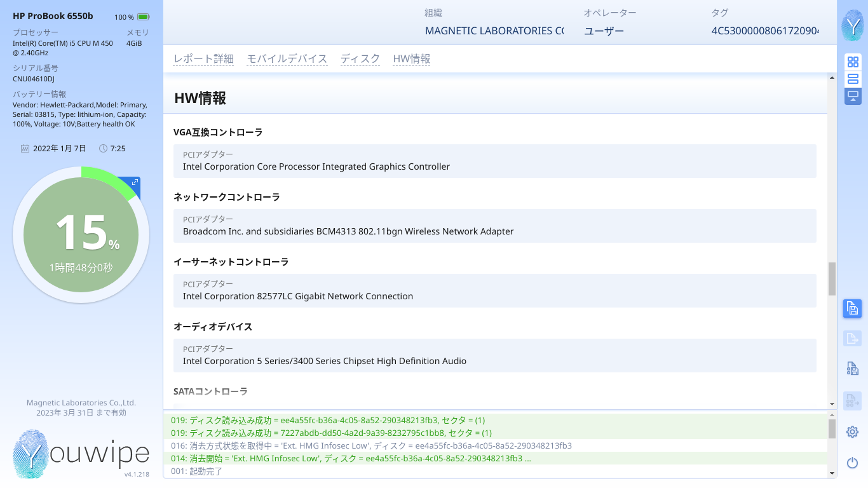The width and height of the screenshot is (868, 488).
Task: Select the Intel Integrated Graphics Controller entry
Action: [495, 161]
